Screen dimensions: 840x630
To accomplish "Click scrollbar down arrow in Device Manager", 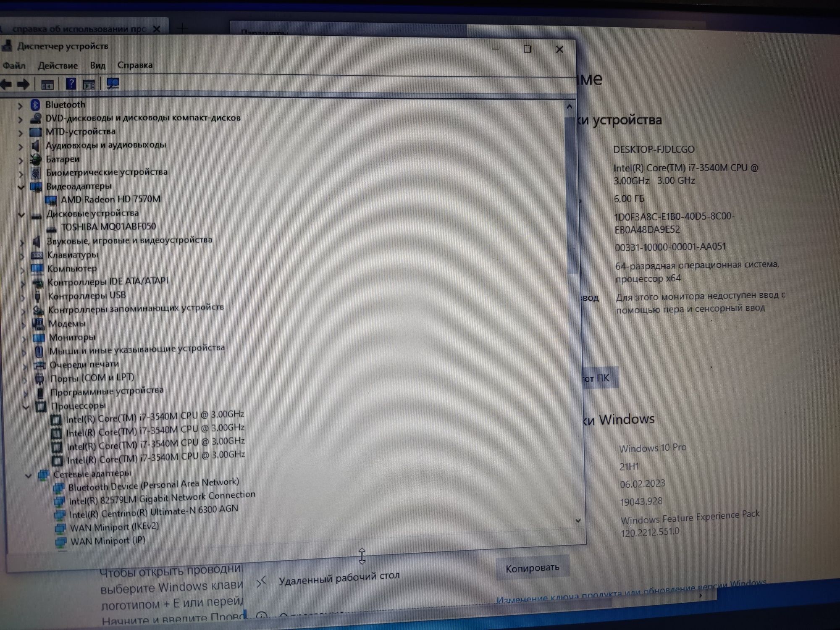I will pyautogui.click(x=578, y=520).
